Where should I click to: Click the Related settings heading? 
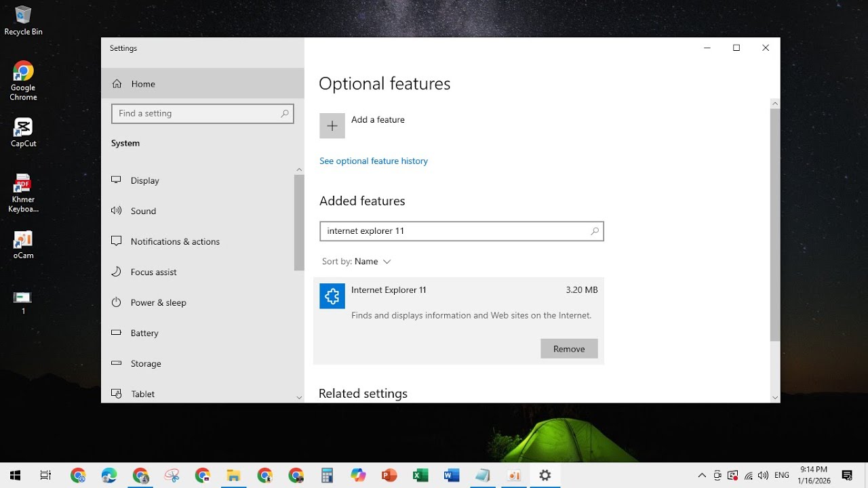click(x=363, y=394)
